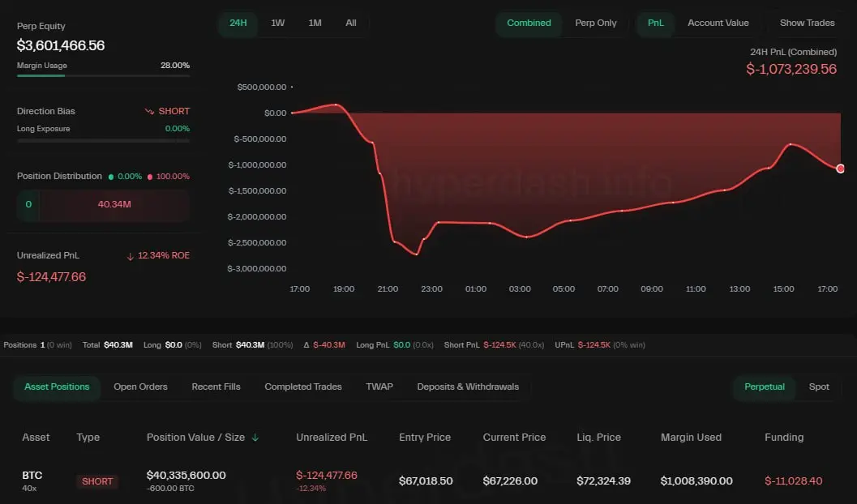Sort table by Margin Used column
Screen dimensions: 857x504
pyautogui.click(x=691, y=438)
